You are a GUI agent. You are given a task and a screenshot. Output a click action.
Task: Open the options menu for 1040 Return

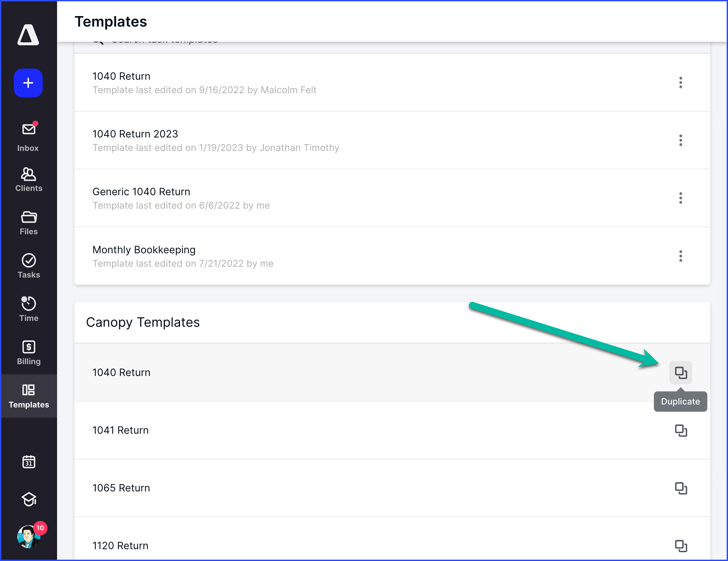point(681,83)
